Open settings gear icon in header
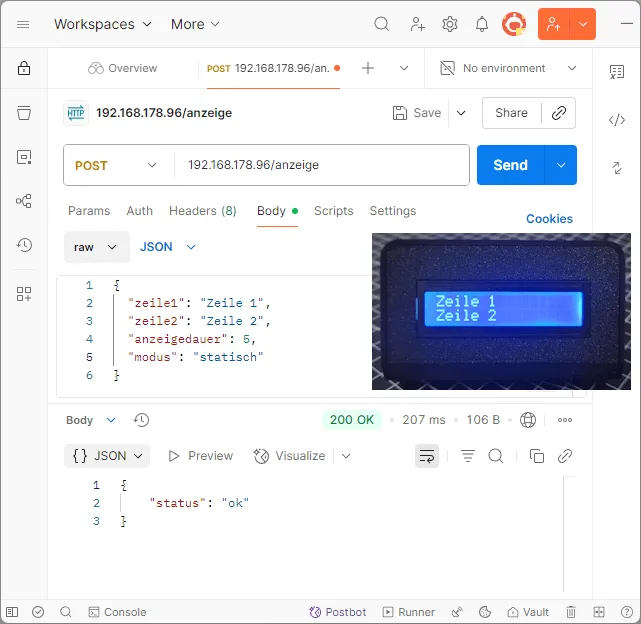 [450, 24]
